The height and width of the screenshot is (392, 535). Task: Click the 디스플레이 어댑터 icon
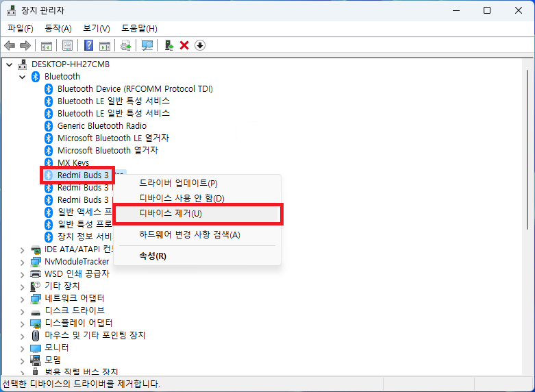pyautogui.click(x=36, y=323)
